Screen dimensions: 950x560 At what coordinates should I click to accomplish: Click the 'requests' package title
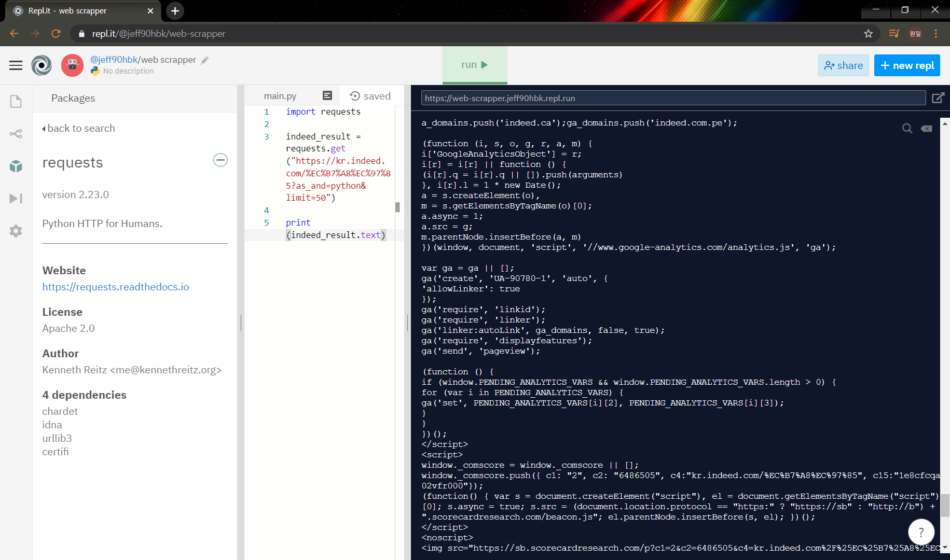click(x=73, y=163)
